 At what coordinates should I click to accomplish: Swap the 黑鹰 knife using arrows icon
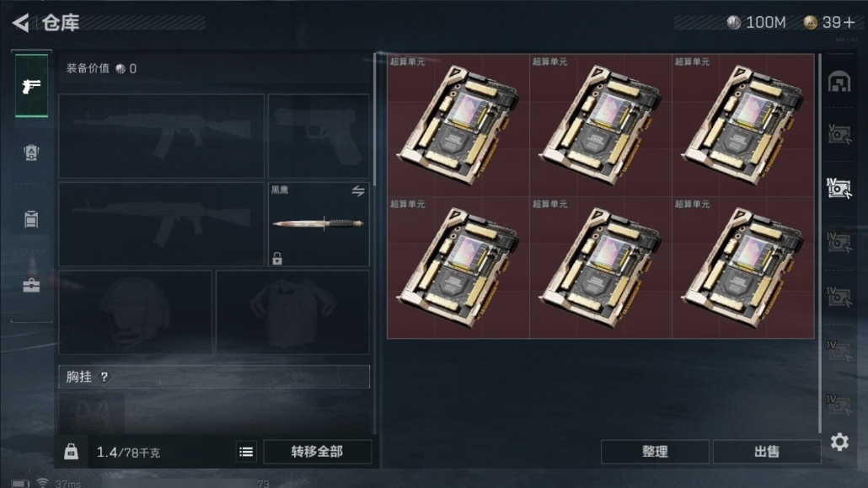tap(358, 191)
